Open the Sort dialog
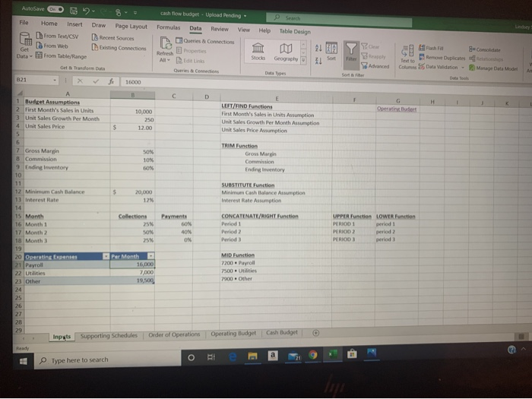The height and width of the screenshot is (399, 532). [331, 52]
